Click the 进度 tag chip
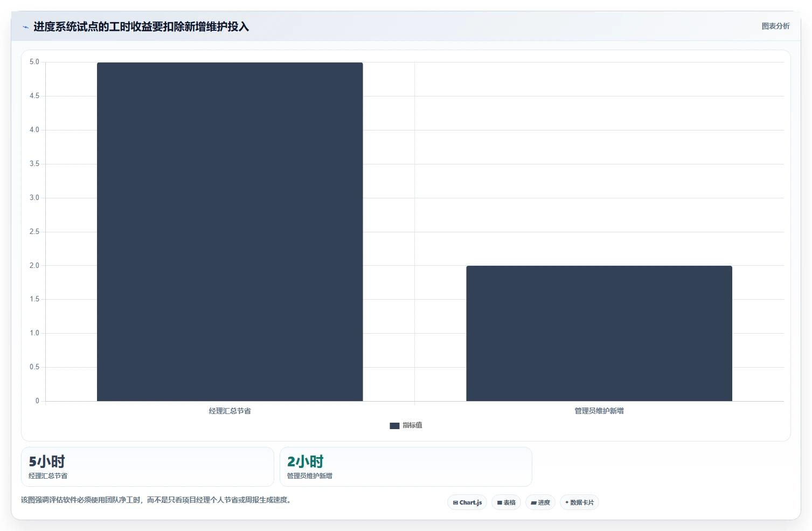 pos(540,502)
